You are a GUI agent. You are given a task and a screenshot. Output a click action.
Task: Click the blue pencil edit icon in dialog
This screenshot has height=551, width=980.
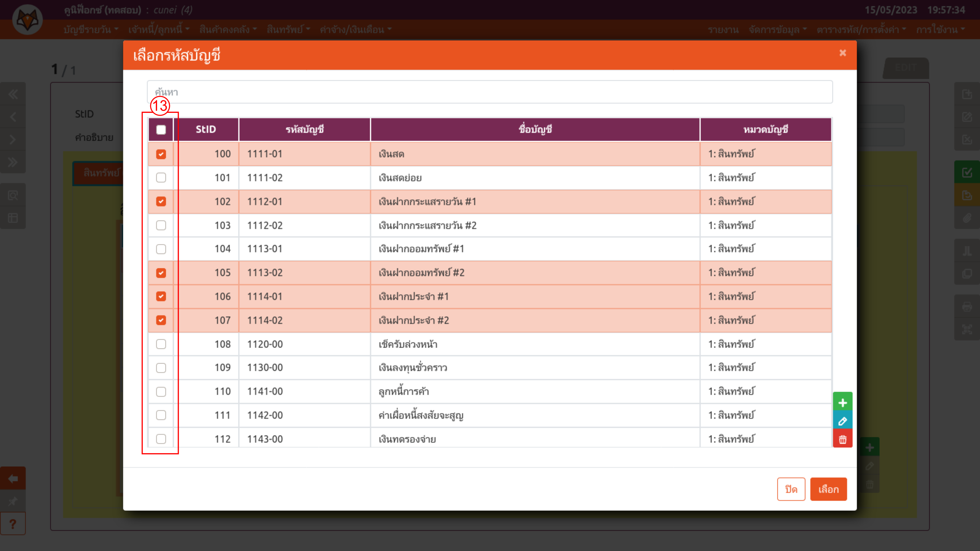(x=842, y=421)
